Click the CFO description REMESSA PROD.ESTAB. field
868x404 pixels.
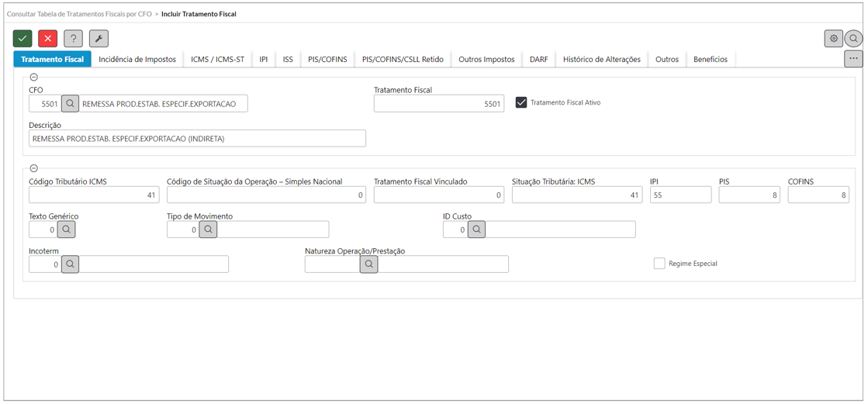(164, 103)
